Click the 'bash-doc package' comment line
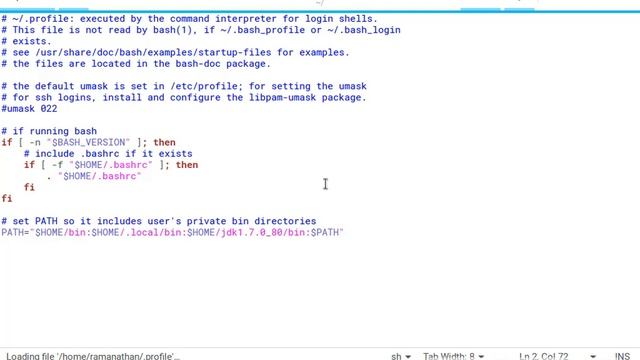This screenshot has height=360, width=640. click(x=136, y=64)
